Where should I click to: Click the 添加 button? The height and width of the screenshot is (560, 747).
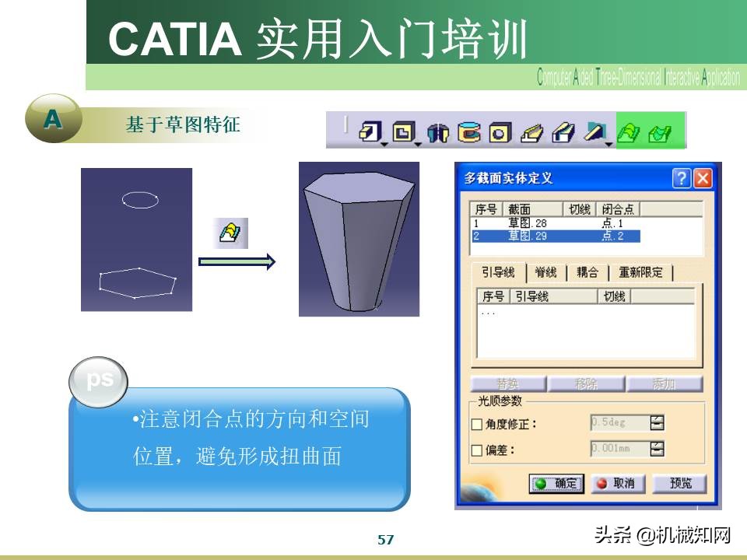tap(664, 383)
